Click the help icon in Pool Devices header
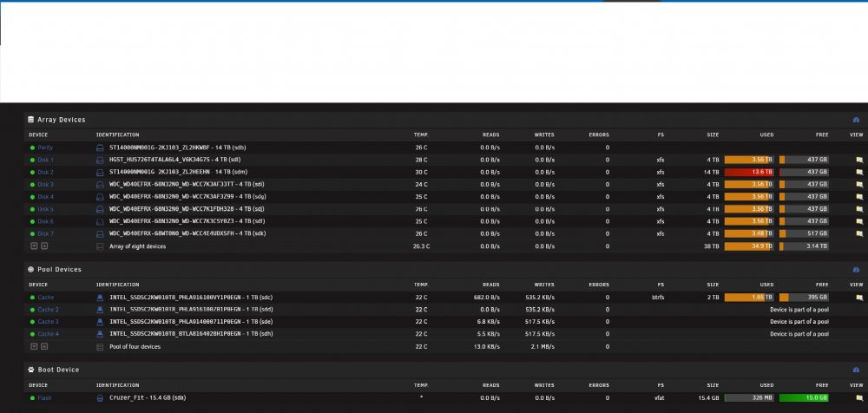The width and height of the screenshot is (868, 413). [857, 270]
